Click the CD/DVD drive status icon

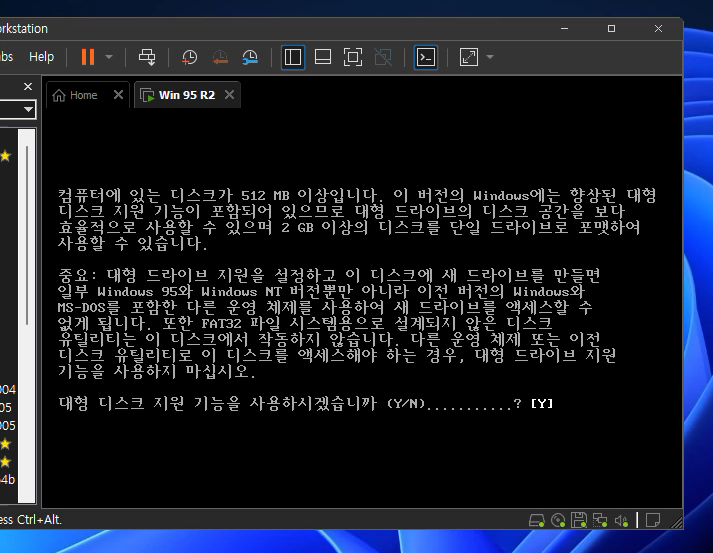pos(558,520)
